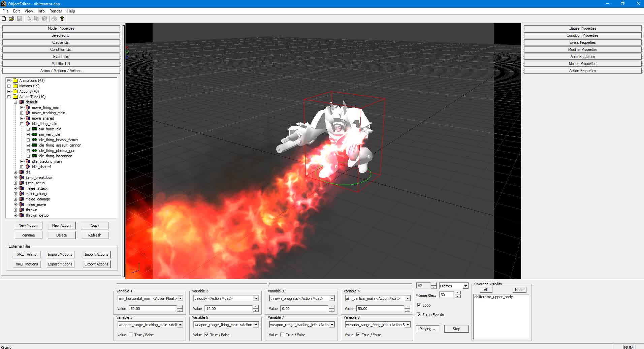This screenshot has height=349, width=644.
Task: Click the Export Actions button
Action: point(96,264)
